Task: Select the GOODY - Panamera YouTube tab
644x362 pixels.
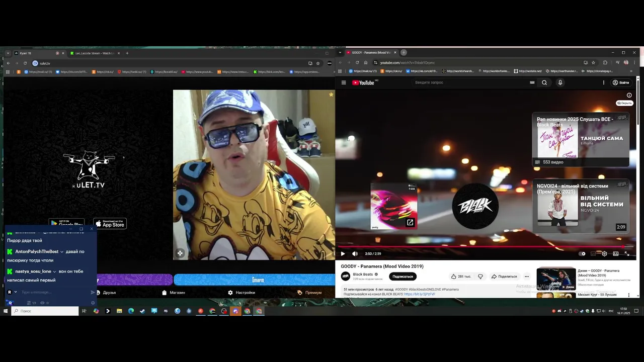Action: pos(371,52)
